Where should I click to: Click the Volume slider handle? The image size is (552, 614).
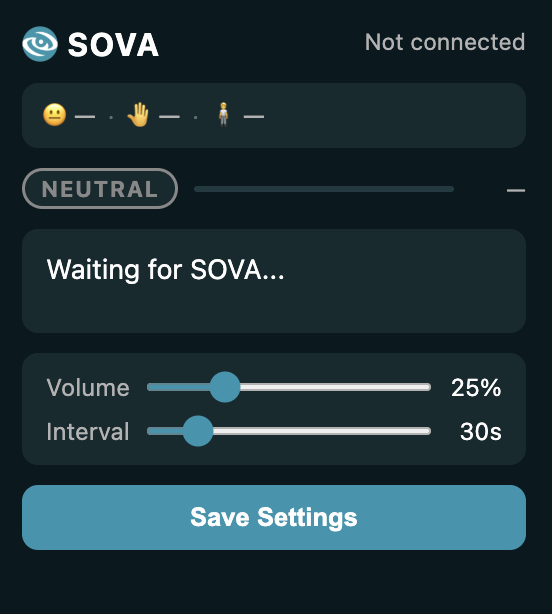[x=225, y=387]
